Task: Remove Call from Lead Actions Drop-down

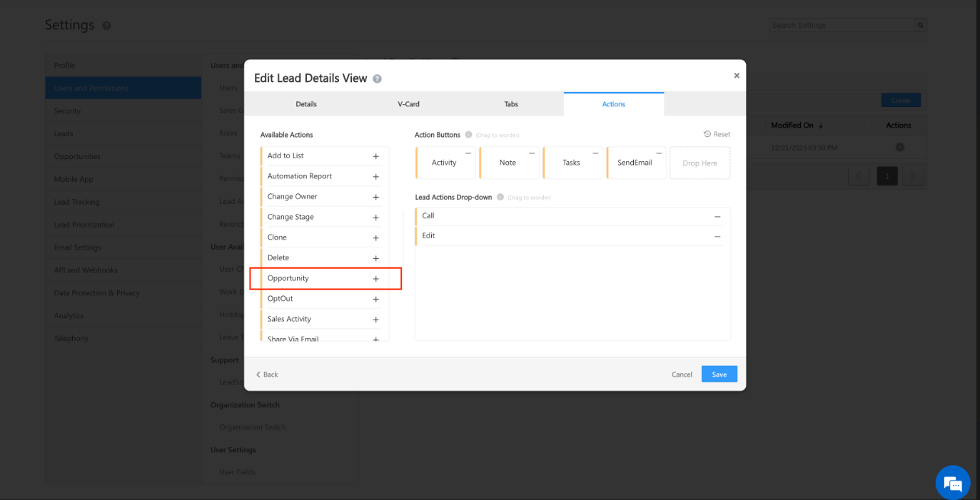Action: pos(717,217)
